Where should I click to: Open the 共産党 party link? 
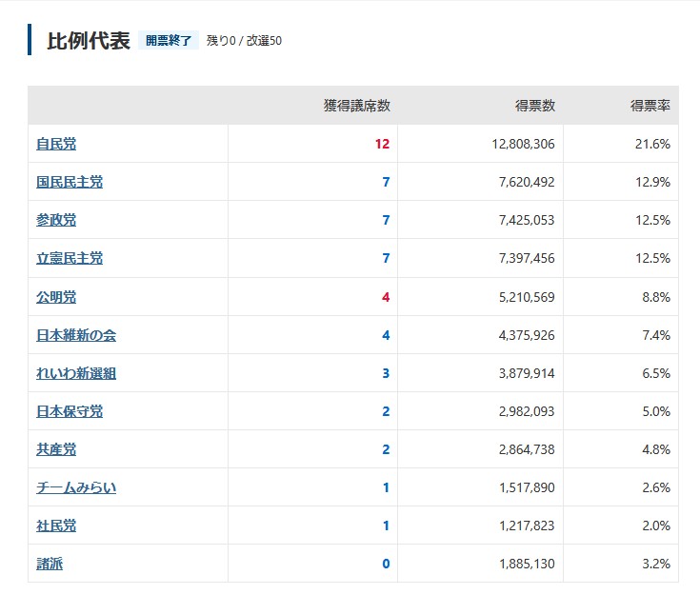click(x=56, y=449)
